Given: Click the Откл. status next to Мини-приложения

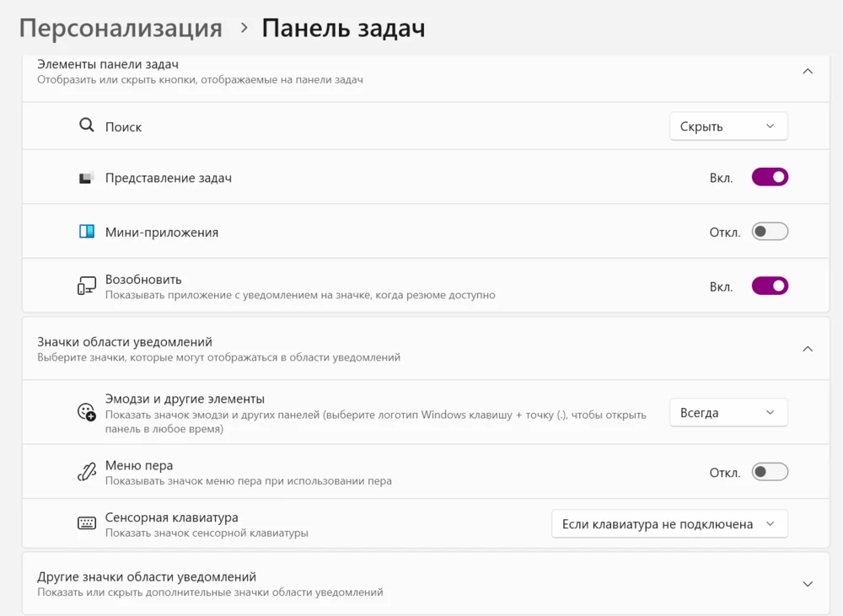Looking at the screenshot, I should (x=725, y=233).
